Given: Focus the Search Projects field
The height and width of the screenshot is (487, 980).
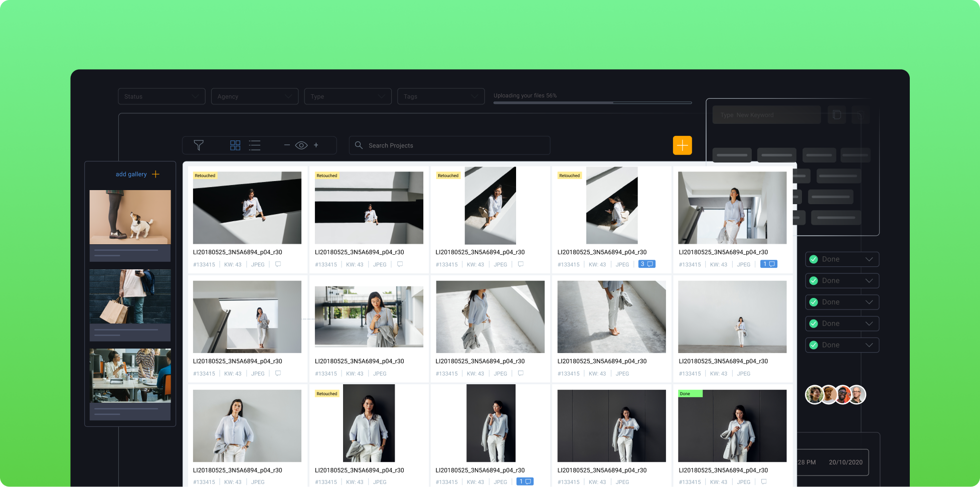Looking at the screenshot, I should (x=449, y=145).
